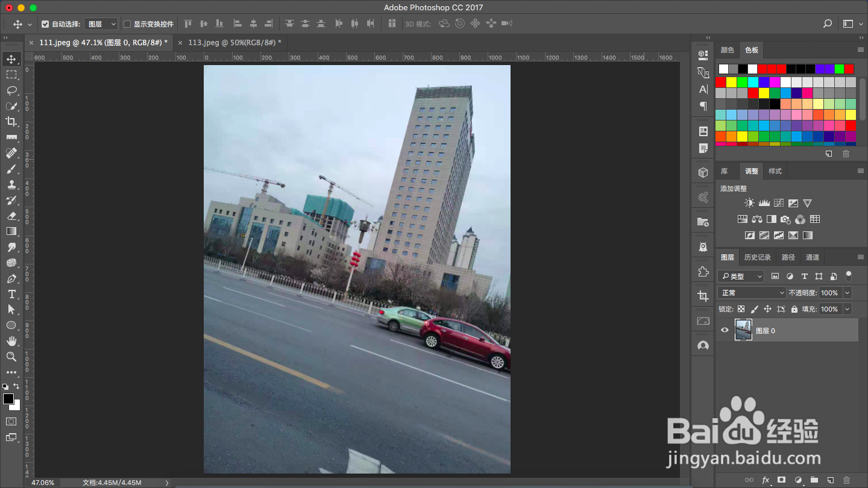Image resolution: width=868 pixels, height=488 pixels.
Task: Select the Rectangular Marquee tool
Action: tap(11, 75)
